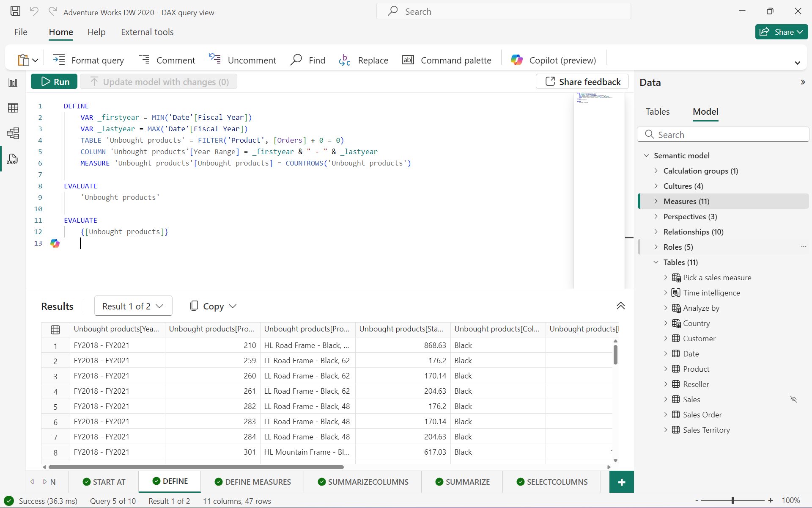
Task: Launch Copilot preview panel
Action: tap(552, 60)
